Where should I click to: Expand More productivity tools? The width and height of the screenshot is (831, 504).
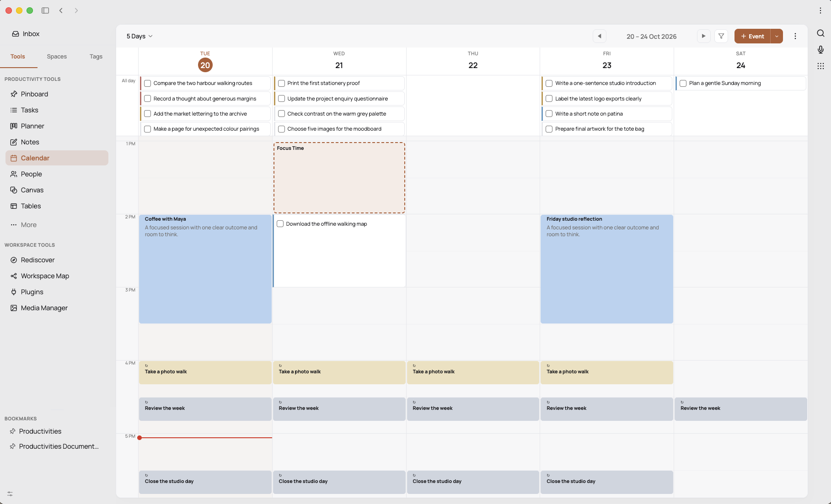57,225
